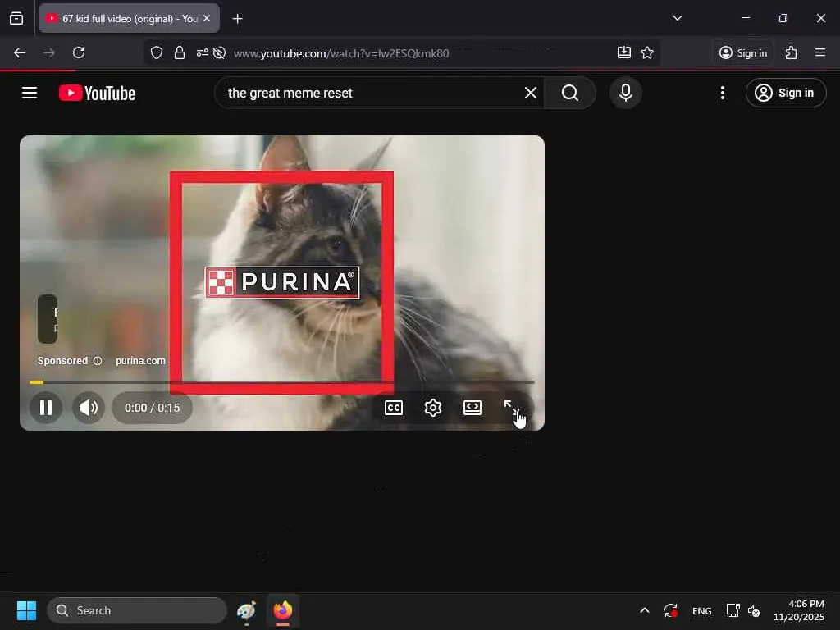
Task: Open site permissions icon in address bar
Action: 202,52
